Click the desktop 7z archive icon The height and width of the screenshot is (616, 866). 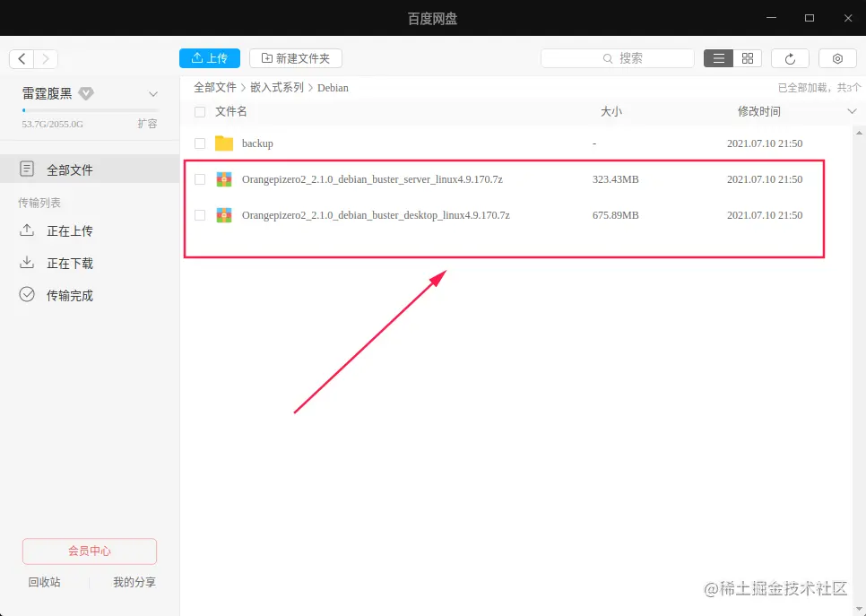(224, 215)
